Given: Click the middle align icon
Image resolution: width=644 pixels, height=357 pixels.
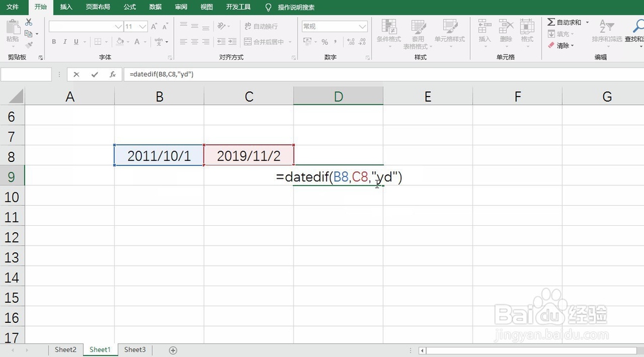Looking at the screenshot, I should [194, 26].
